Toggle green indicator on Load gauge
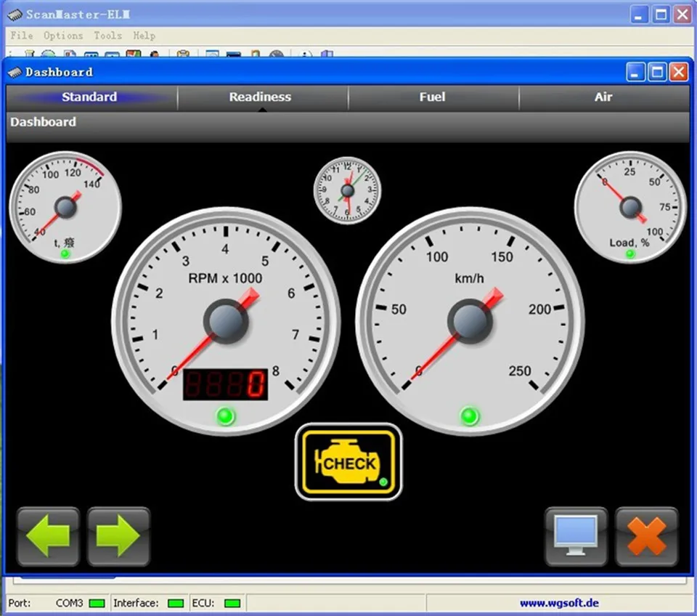Viewport: 697px width, 616px height. [630, 254]
